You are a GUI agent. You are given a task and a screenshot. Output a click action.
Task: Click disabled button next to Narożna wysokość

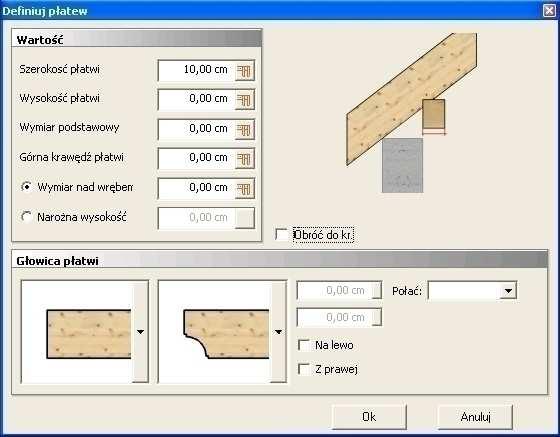pos(245,218)
